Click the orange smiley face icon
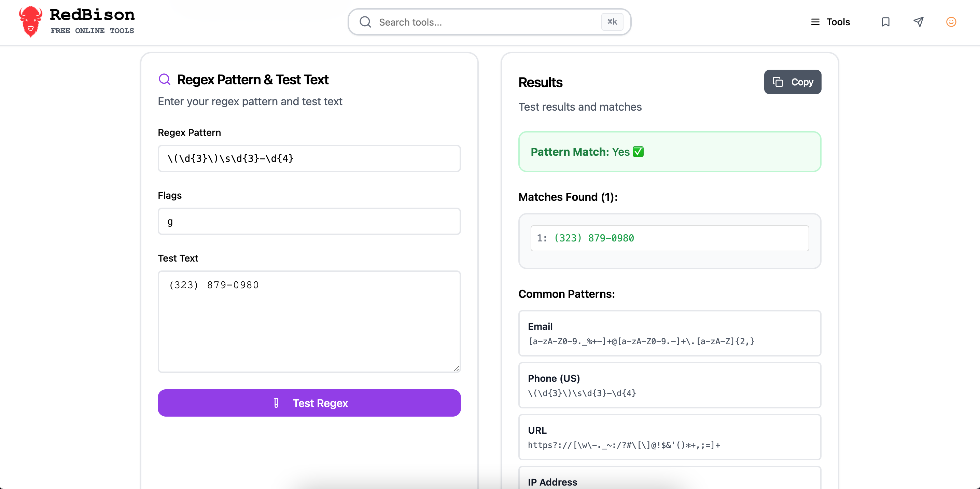 (x=951, y=22)
